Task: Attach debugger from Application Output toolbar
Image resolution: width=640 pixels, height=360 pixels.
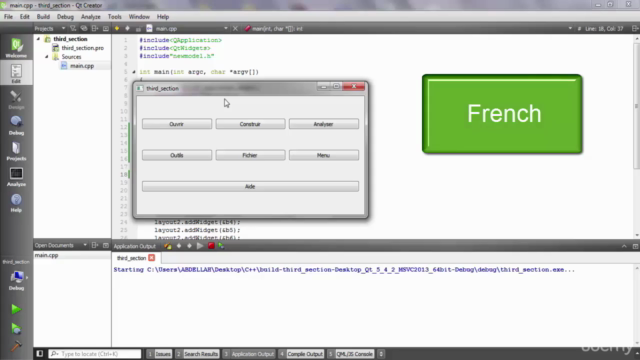Action: coord(221,246)
